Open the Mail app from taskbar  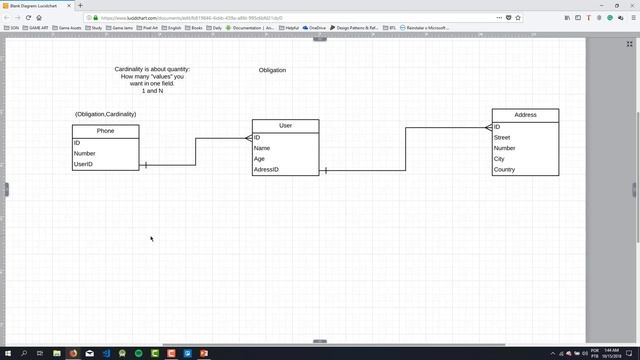tap(89, 353)
